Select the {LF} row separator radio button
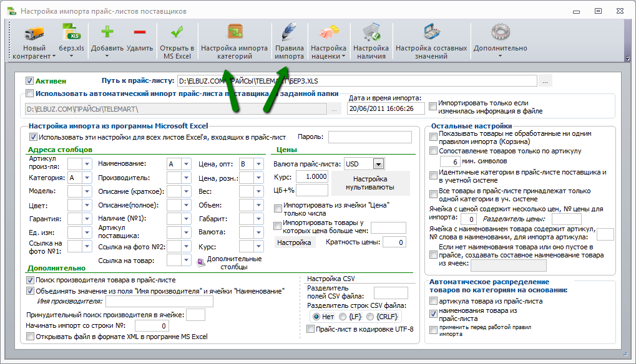The width and height of the screenshot is (636, 364). (x=343, y=317)
